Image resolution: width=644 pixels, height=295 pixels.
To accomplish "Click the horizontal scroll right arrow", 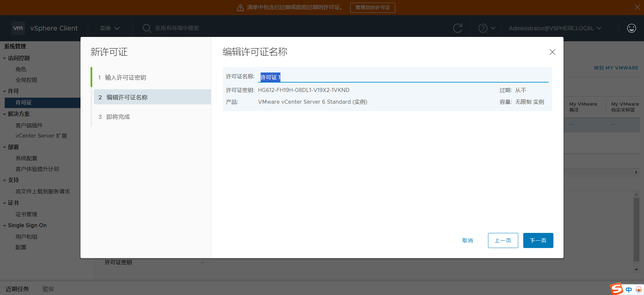I will pos(636,172).
